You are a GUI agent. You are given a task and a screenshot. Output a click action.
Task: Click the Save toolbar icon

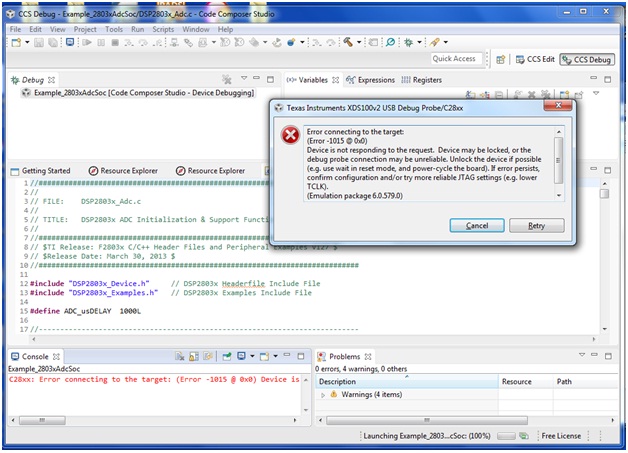click(38, 42)
